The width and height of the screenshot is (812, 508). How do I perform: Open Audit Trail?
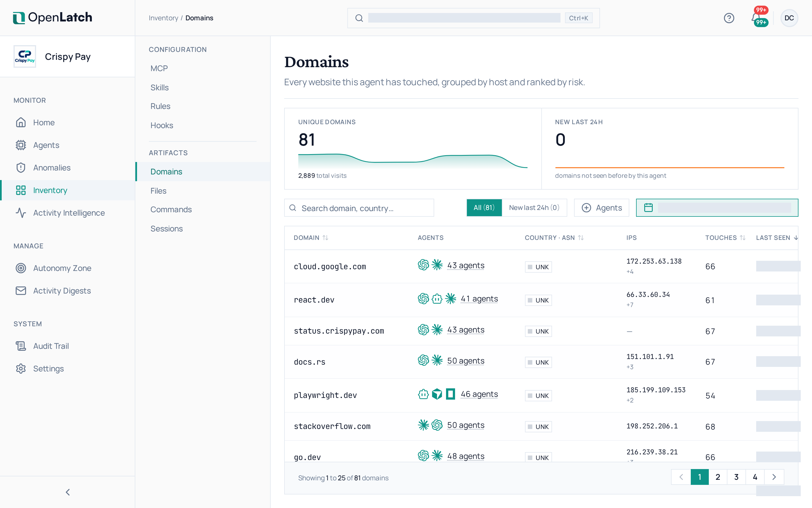point(67,346)
